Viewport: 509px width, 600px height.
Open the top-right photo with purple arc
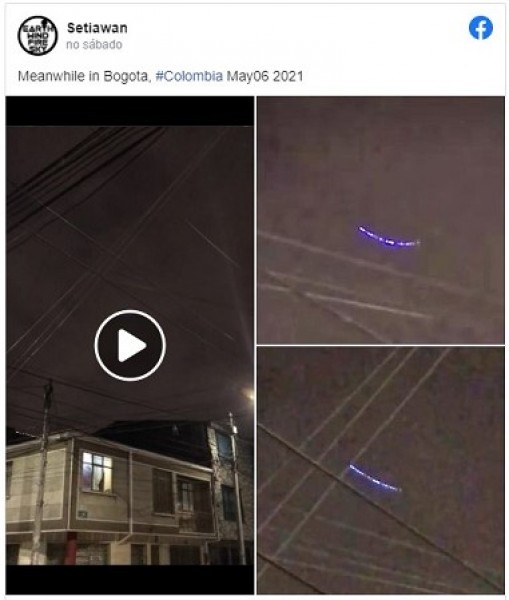pyautogui.click(x=381, y=220)
